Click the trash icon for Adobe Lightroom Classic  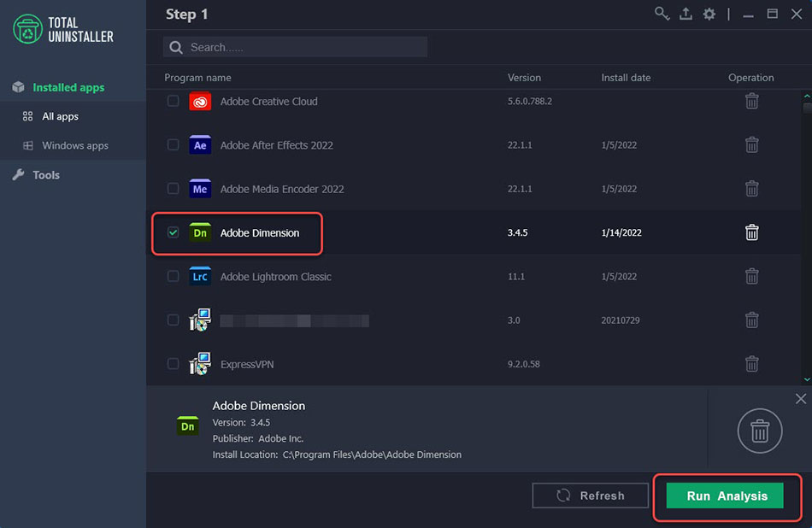pyautogui.click(x=751, y=277)
